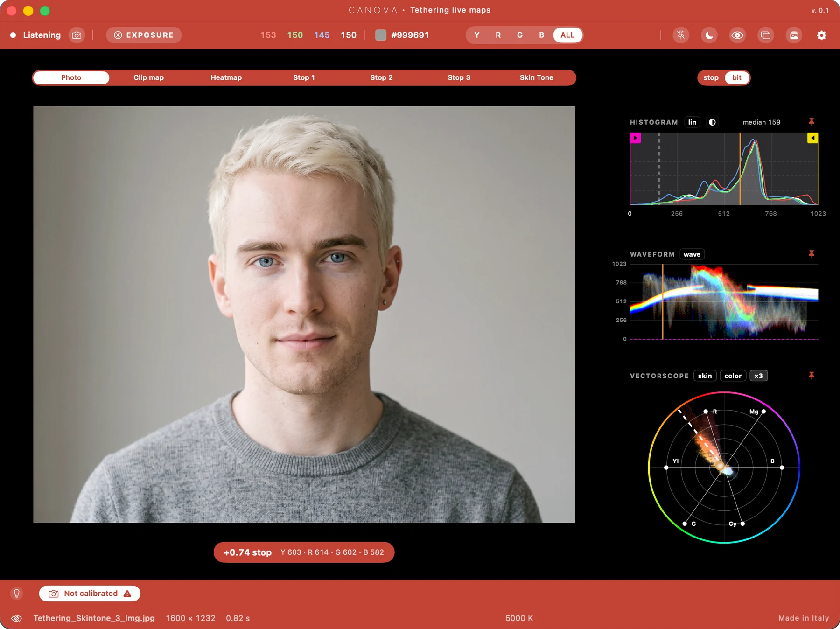Pin the Waveform panel
840x629 pixels.
tap(812, 254)
